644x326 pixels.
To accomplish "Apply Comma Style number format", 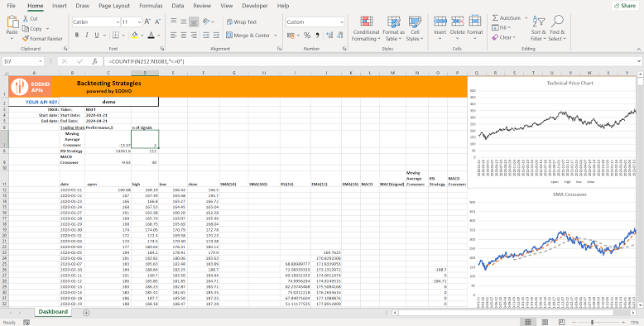I will [318, 36].
